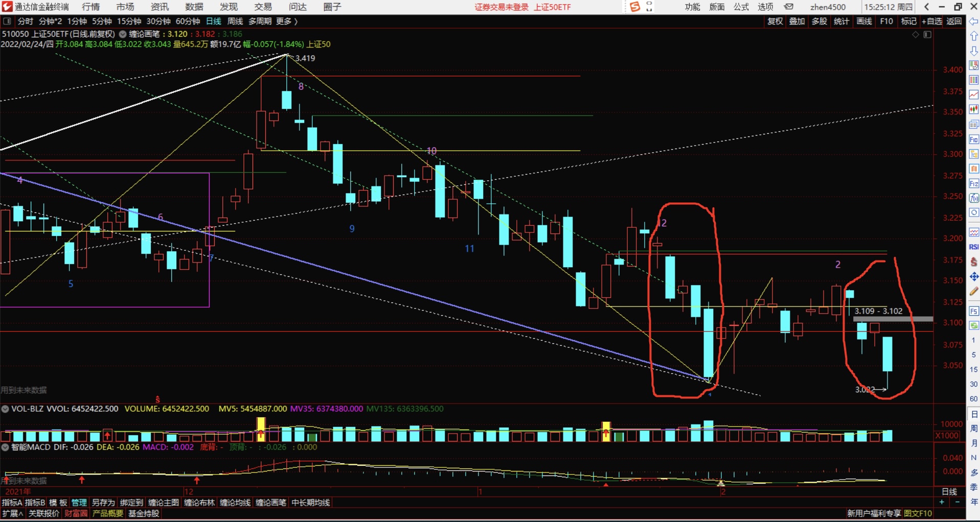Click the 图文F10 link at bottom right

[918, 513]
